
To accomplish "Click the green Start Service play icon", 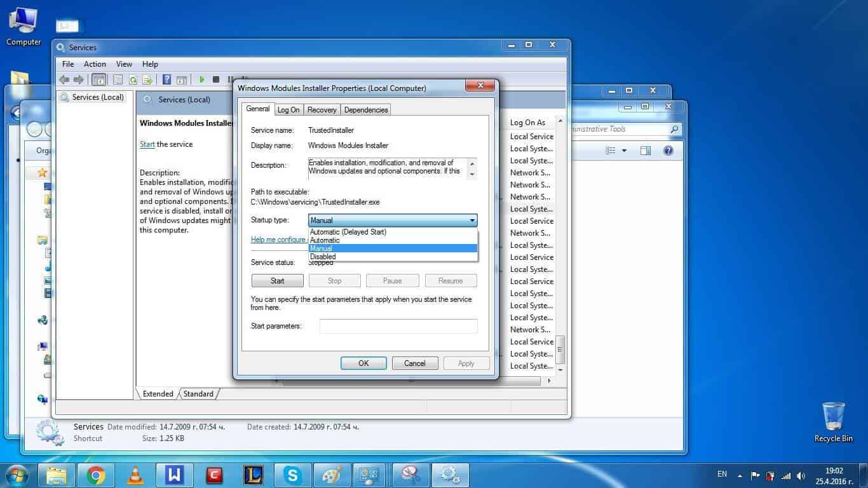I will click(201, 79).
